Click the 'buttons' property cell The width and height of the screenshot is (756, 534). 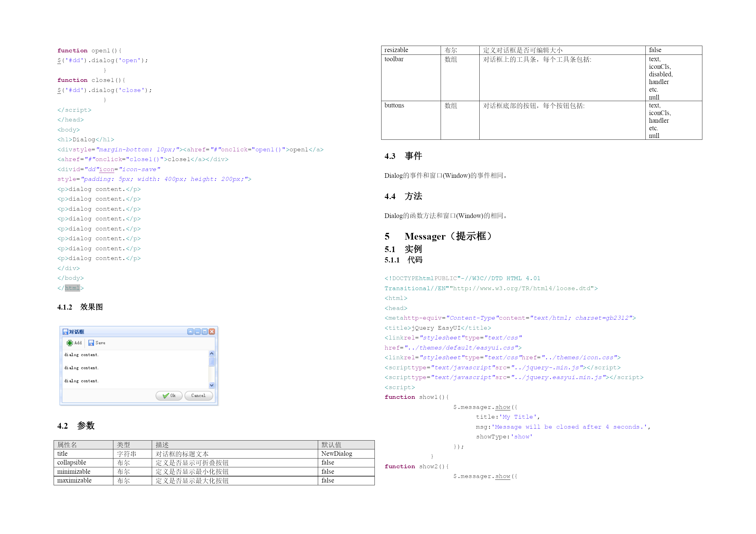[x=411, y=120]
